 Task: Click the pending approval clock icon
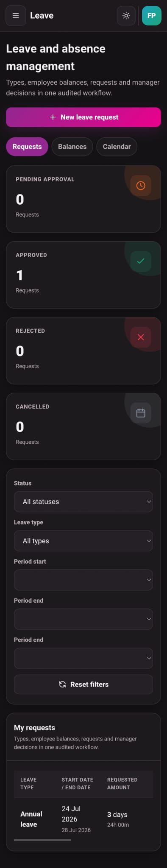point(141,186)
